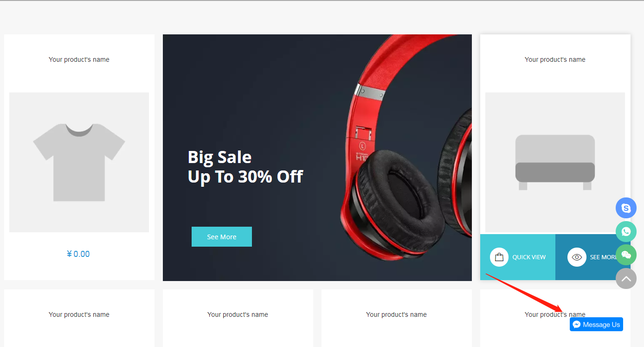Select the grey T-shirt product image
This screenshot has height=347, width=644.
click(79, 162)
